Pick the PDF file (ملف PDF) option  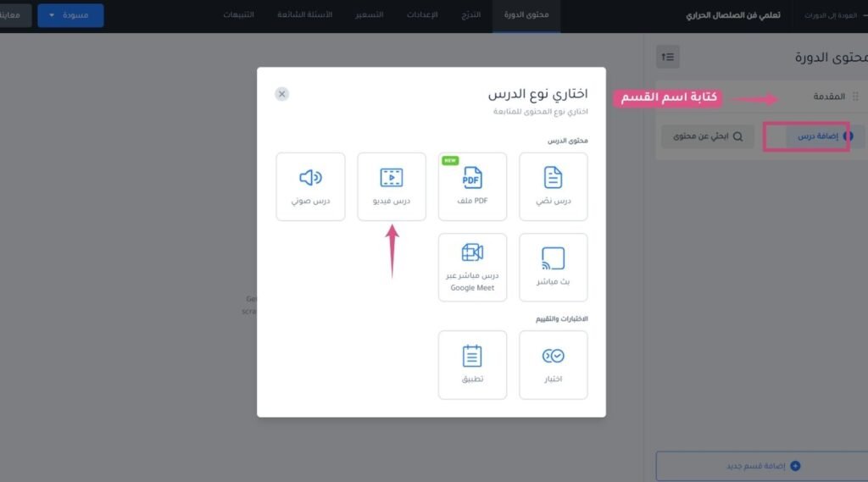click(472, 186)
